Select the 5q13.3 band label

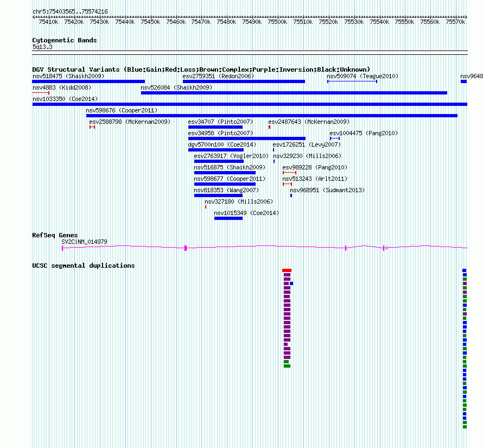(x=42, y=47)
